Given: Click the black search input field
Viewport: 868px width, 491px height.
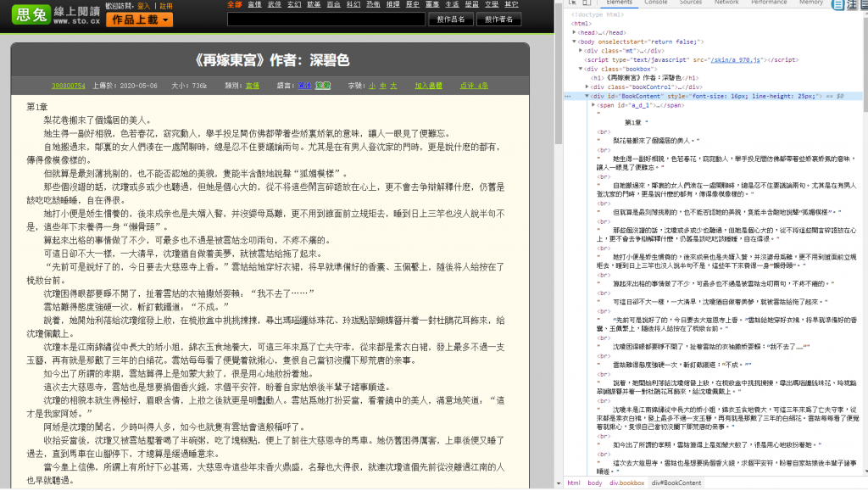Looking at the screenshot, I should tap(326, 20).
